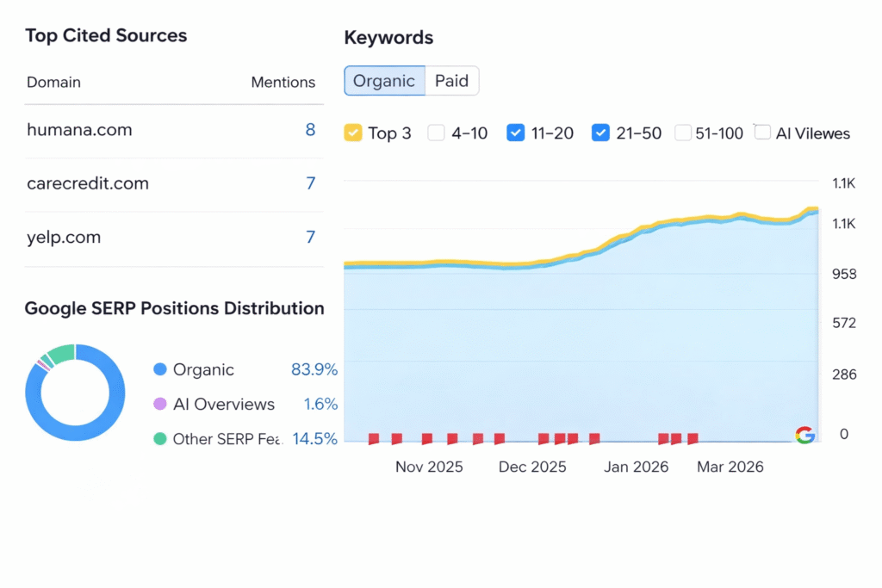The image size is (882, 588).
Task: Open the carecredit.com domain link
Action: click(88, 183)
